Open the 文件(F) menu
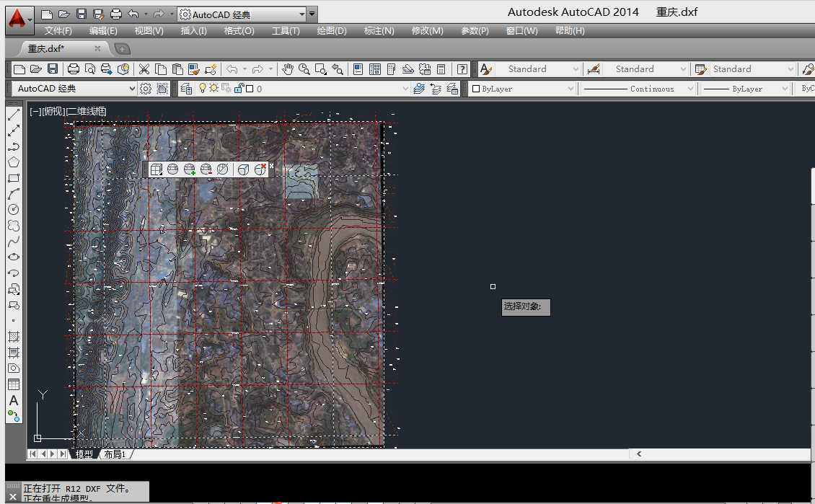This screenshot has height=504, width=815. 58,31
